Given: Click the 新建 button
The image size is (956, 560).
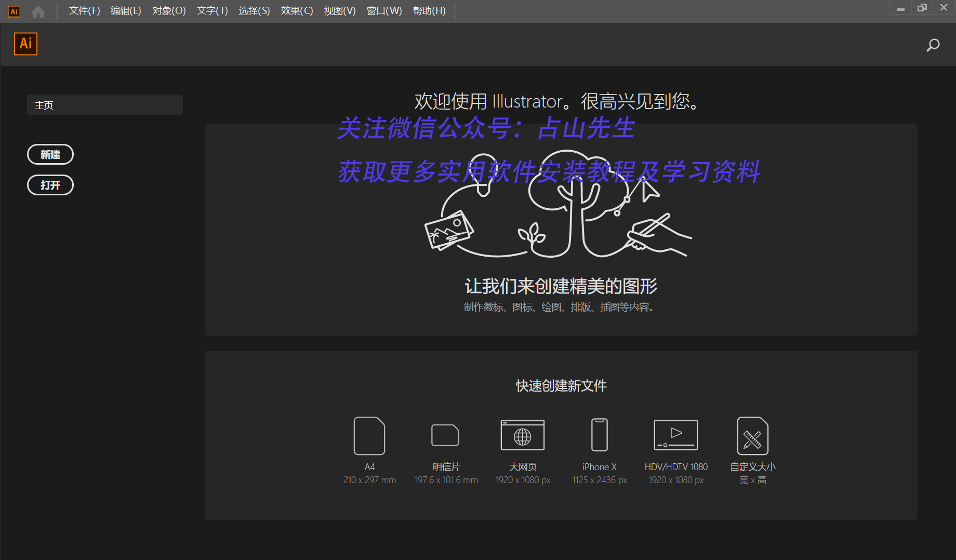Looking at the screenshot, I should pos(50,154).
